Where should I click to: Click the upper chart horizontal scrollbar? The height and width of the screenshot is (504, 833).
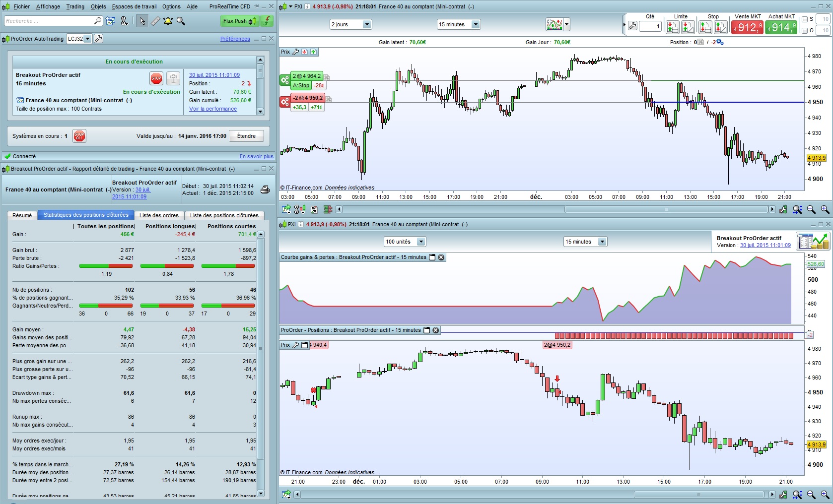(x=554, y=209)
